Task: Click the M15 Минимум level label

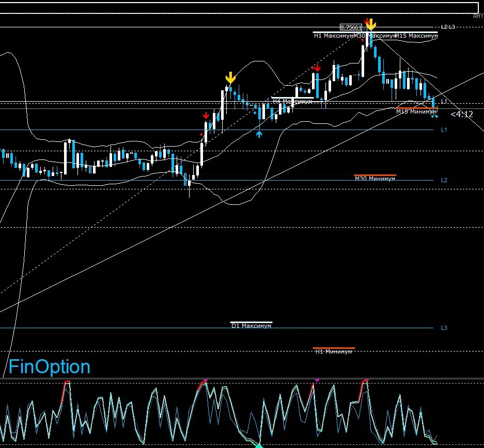Action: coord(416,111)
